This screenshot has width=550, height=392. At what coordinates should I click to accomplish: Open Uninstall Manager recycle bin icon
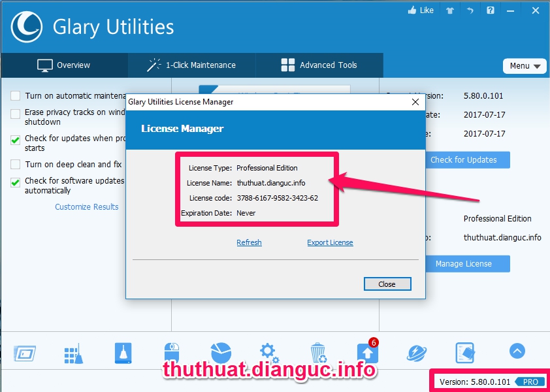point(319,353)
